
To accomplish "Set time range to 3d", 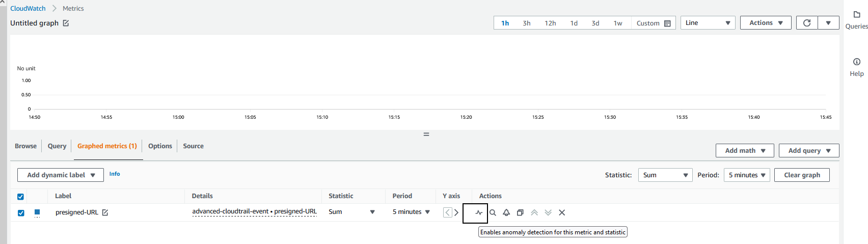I will coord(595,23).
